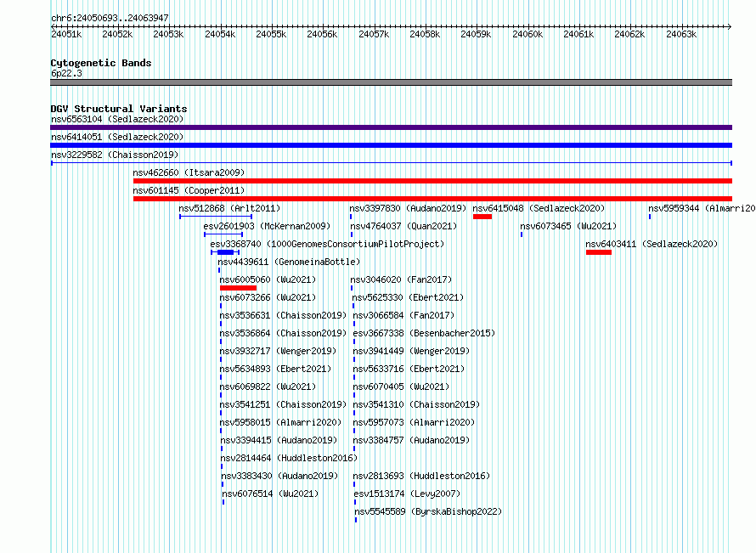Open nsv3941449 (Wenger2019) variant
Screen dimensions: 756x553
click(411, 351)
